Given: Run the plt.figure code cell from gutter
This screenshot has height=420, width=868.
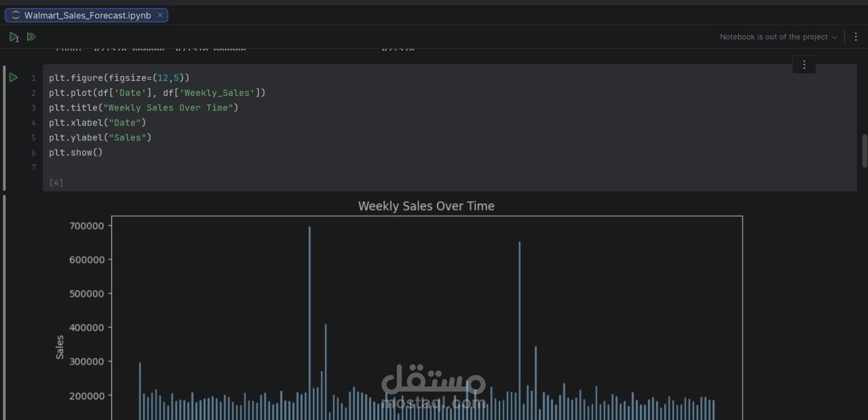Looking at the screenshot, I should pyautogui.click(x=14, y=78).
